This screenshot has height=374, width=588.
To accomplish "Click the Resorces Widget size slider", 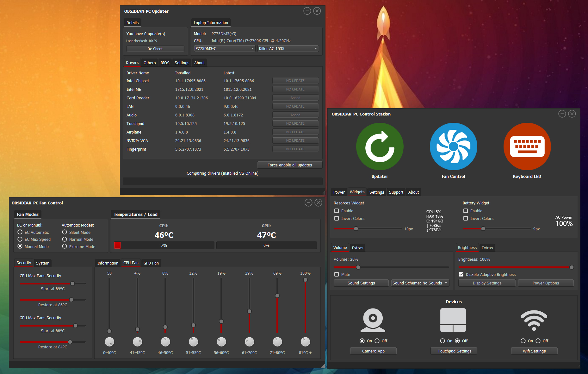I will [x=368, y=228].
